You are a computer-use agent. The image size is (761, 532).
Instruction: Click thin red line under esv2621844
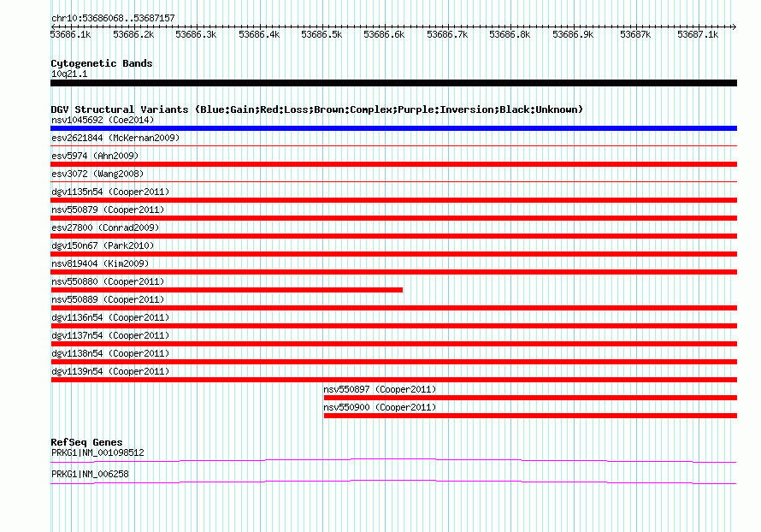point(393,145)
